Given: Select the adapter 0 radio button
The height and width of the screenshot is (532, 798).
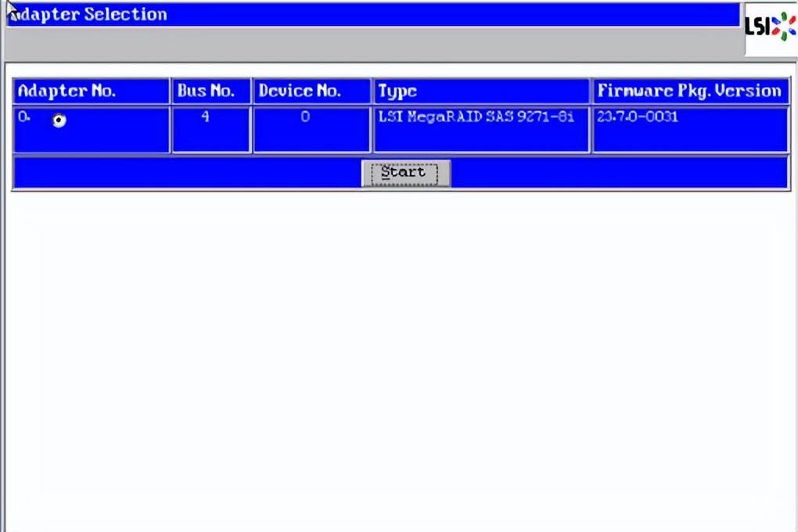Looking at the screenshot, I should (x=59, y=120).
